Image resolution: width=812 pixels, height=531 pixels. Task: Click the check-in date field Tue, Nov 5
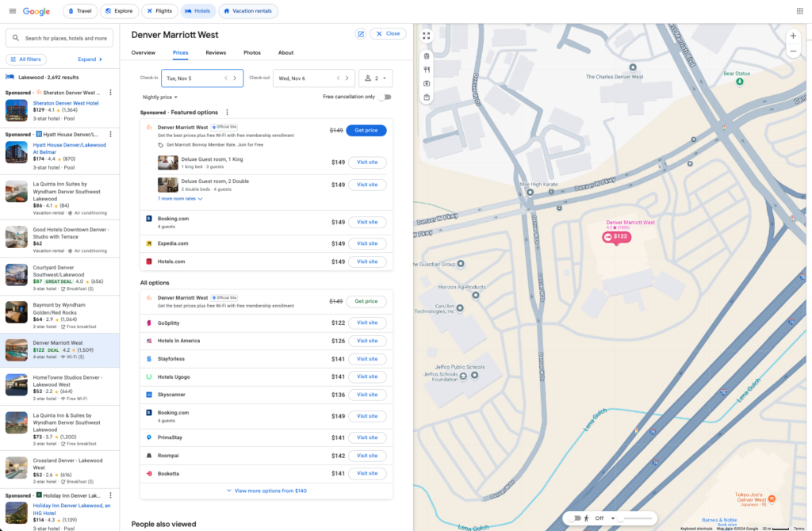point(202,78)
